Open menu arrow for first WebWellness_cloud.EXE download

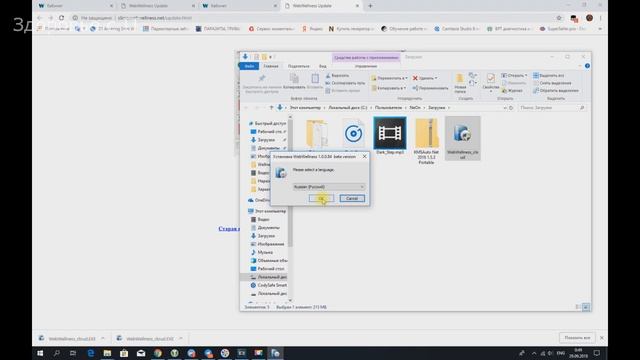pyautogui.click(x=102, y=338)
